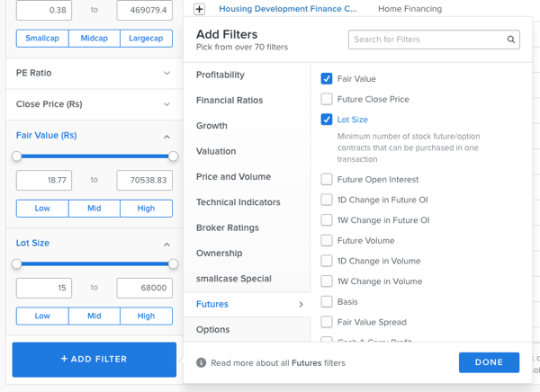Click the search magnifier icon in filters
This screenshot has height=392, width=540.
pos(511,40)
